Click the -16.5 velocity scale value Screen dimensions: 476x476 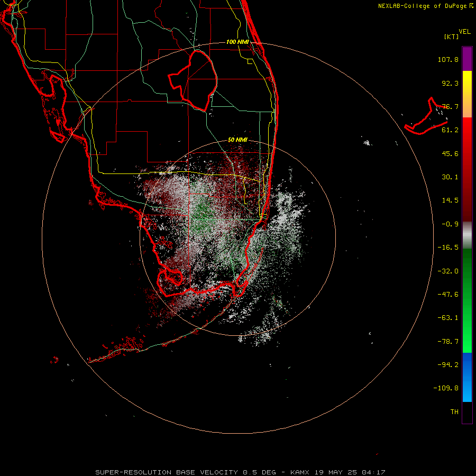(x=448, y=248)
